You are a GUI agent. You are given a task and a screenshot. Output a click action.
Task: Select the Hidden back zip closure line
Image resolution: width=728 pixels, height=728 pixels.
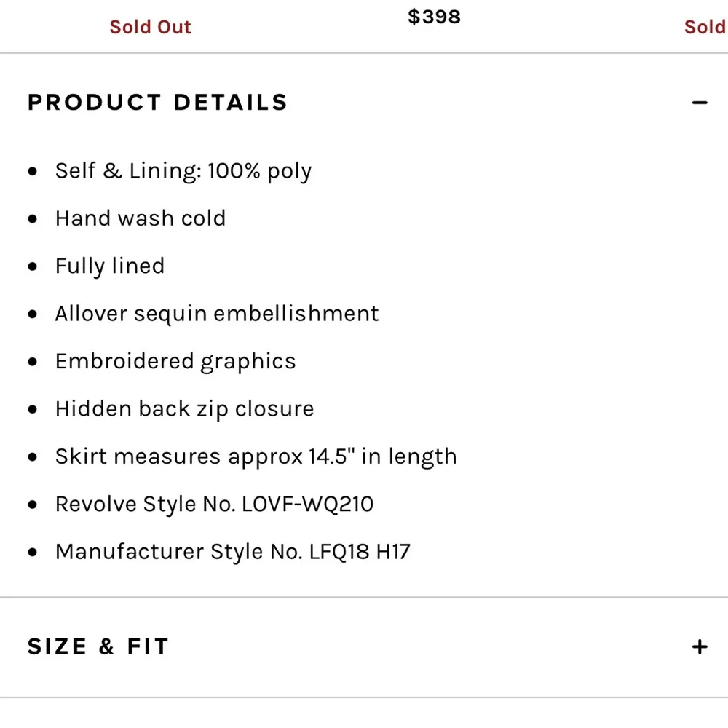[x=184, y=408]
